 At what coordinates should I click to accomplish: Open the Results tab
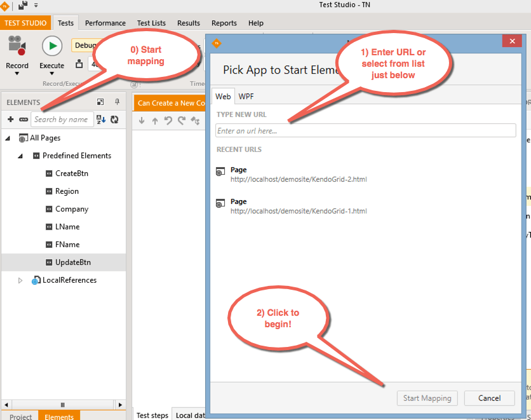click(189, 23)
